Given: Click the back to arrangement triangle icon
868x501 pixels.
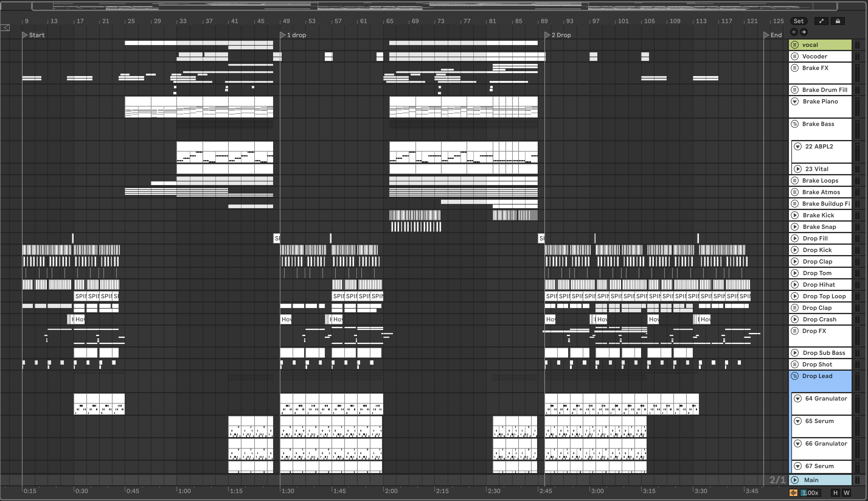Looking at the screenshot, I should point(5,27).
